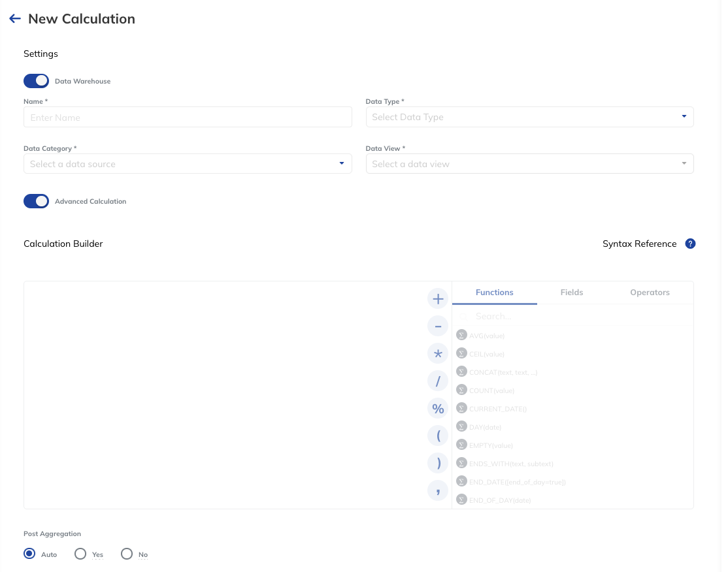Switch to the Operators tab
728x572 pixels.
pyautogui.click(x=650, y=292)
